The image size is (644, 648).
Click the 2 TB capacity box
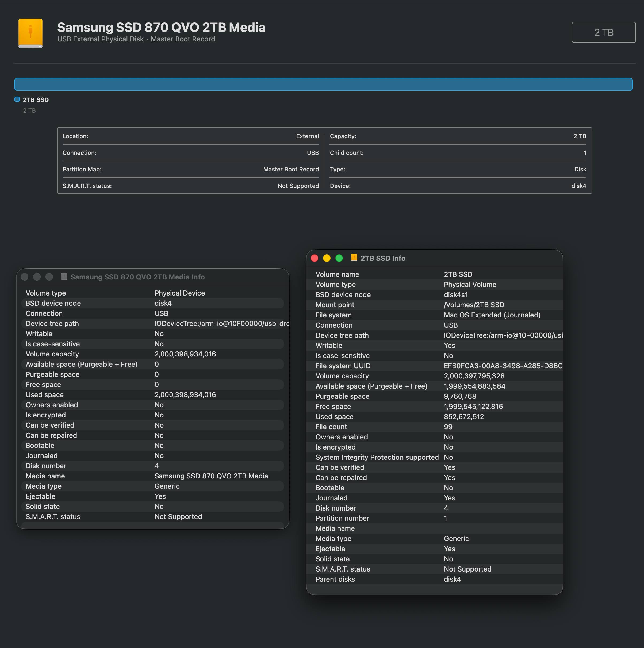603,32
